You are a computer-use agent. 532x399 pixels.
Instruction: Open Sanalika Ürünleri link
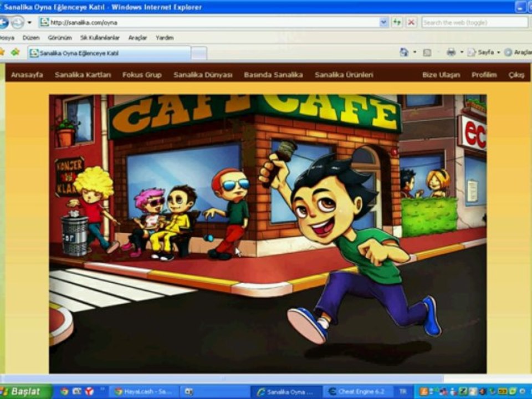(344, 75)
